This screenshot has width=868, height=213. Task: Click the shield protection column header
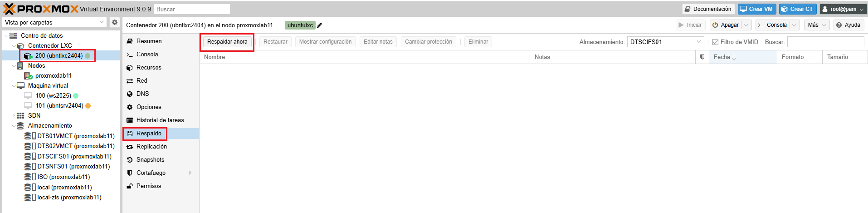pyautogui.click(x=702, y=57)
